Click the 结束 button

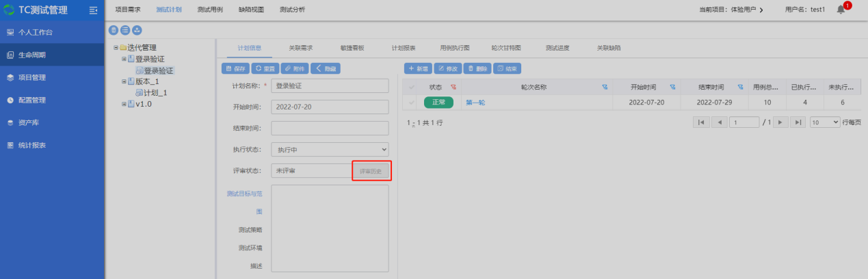point(508,68)
